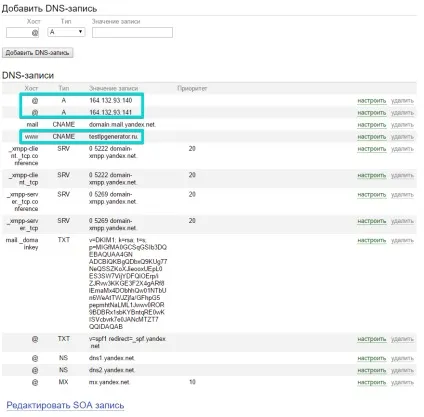Configure the A record 164.132.93.140
424x417 pixels.
pos(372,101)
